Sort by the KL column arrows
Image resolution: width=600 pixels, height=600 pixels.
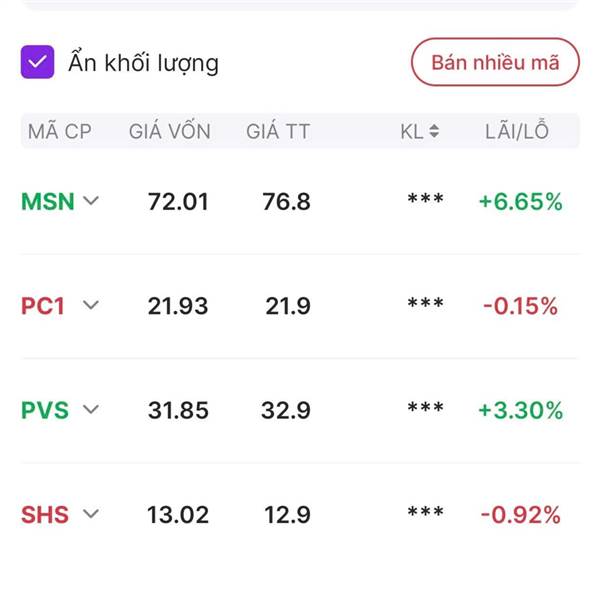point(434,131)
